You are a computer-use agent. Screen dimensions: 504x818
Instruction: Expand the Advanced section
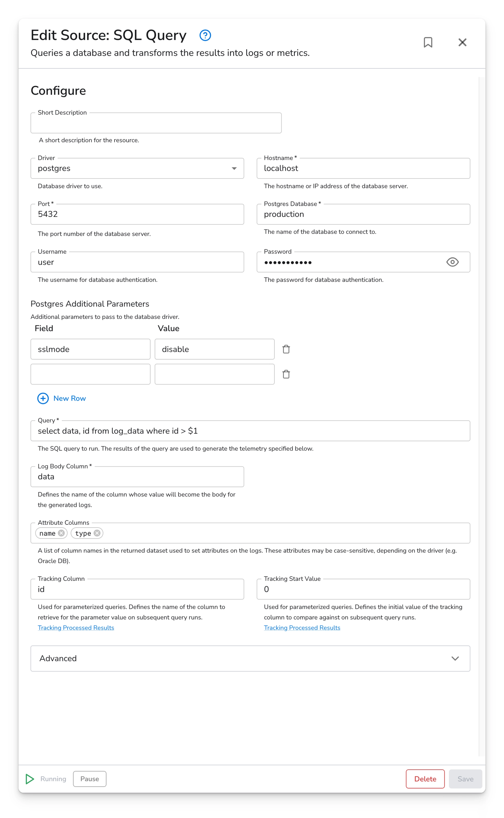tap(455, 658)
